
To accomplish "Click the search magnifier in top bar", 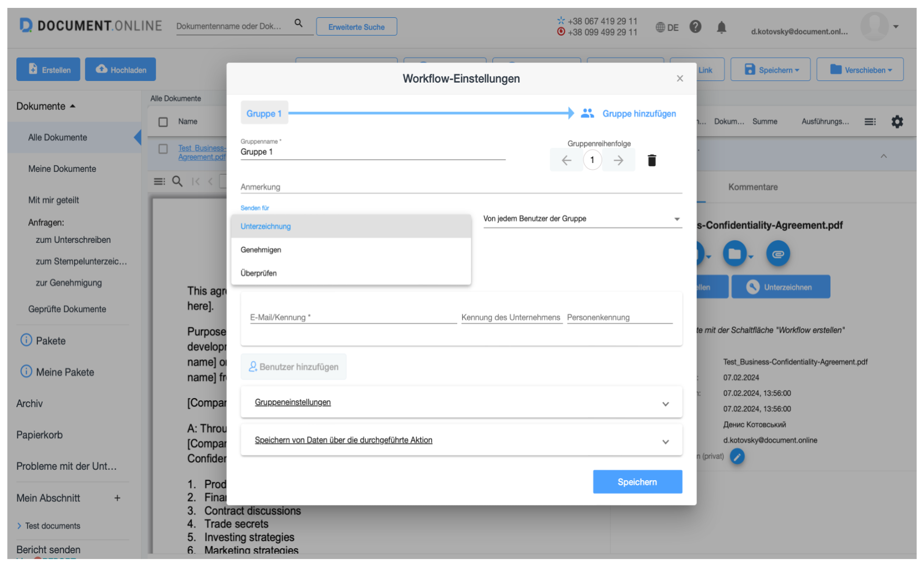I will click(x=299, y=23).
